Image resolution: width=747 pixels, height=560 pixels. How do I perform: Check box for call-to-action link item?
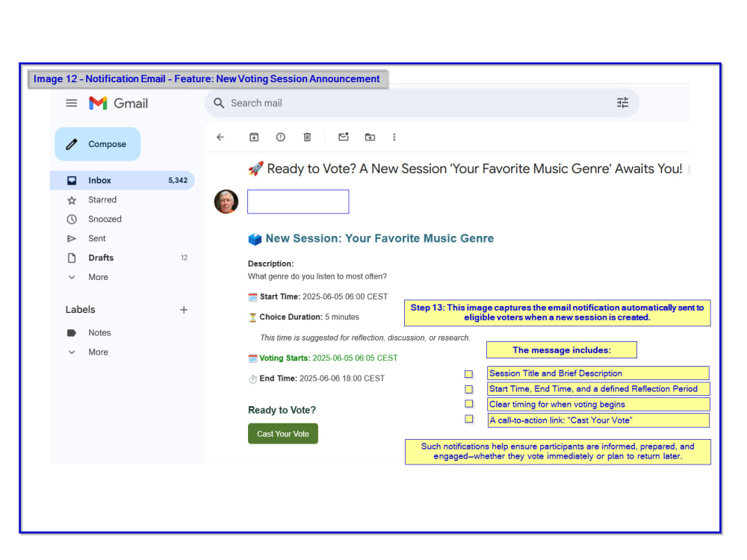(469, 419)
